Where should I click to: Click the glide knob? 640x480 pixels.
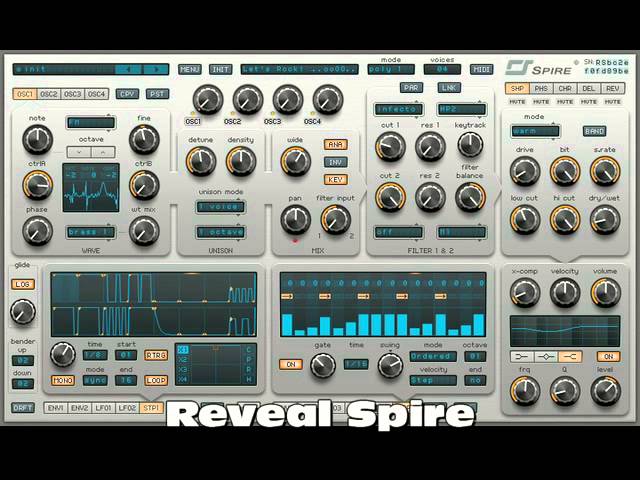23,312
